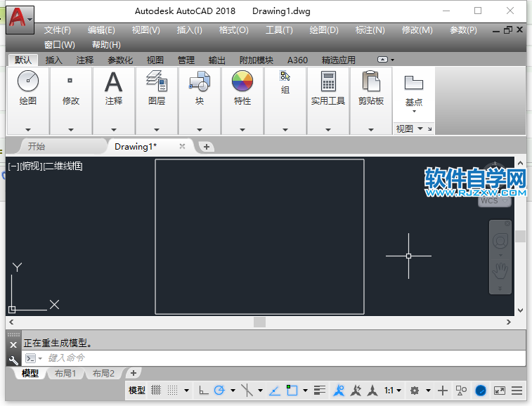Toggle show annotation objects blue icon

tap(339, 391)
